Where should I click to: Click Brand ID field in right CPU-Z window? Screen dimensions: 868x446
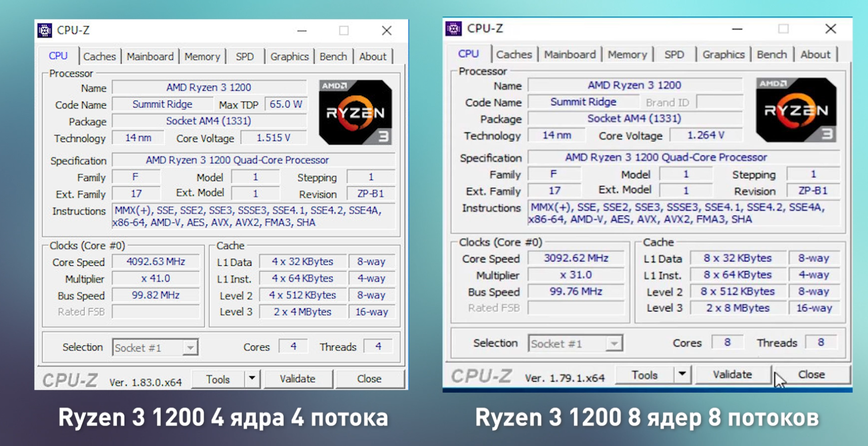(x=719, y=102)
